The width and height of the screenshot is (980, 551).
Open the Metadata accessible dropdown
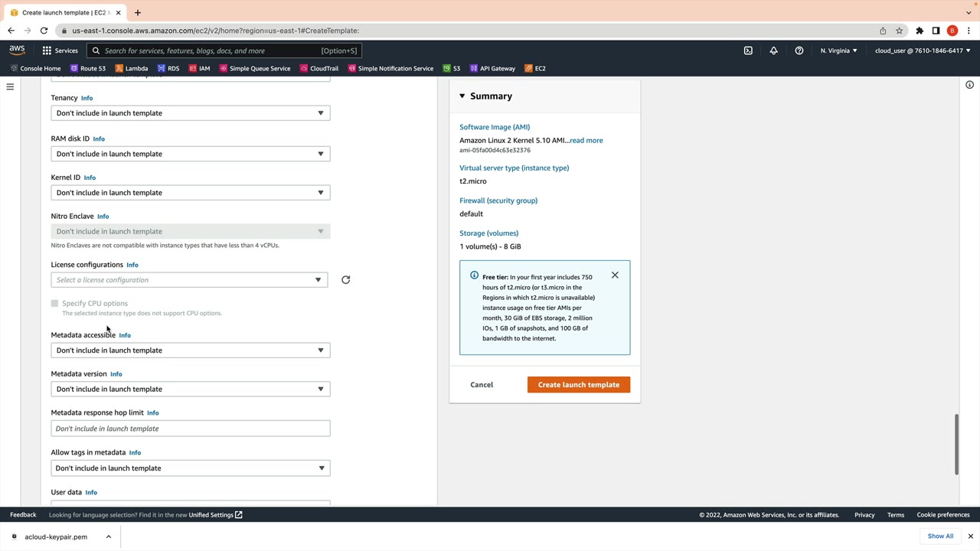191,350
